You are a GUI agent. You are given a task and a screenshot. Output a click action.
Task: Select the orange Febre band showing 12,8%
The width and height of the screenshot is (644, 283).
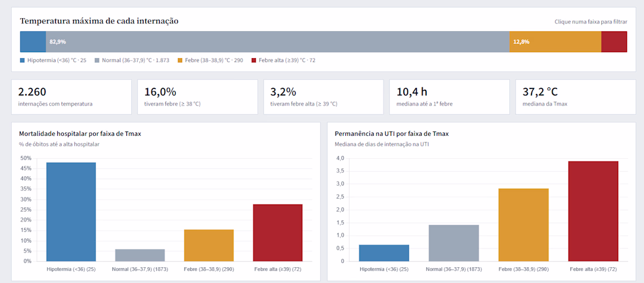(555, 42)
